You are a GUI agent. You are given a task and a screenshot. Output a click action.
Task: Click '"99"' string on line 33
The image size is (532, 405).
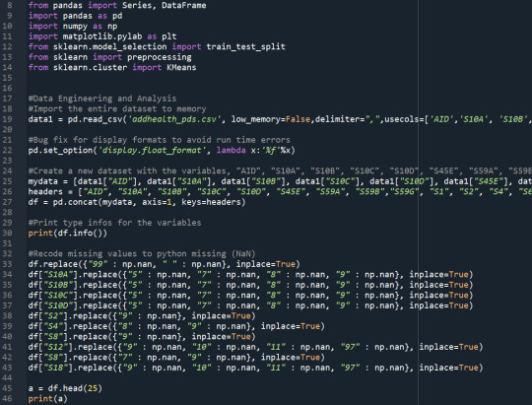point(98,264)
